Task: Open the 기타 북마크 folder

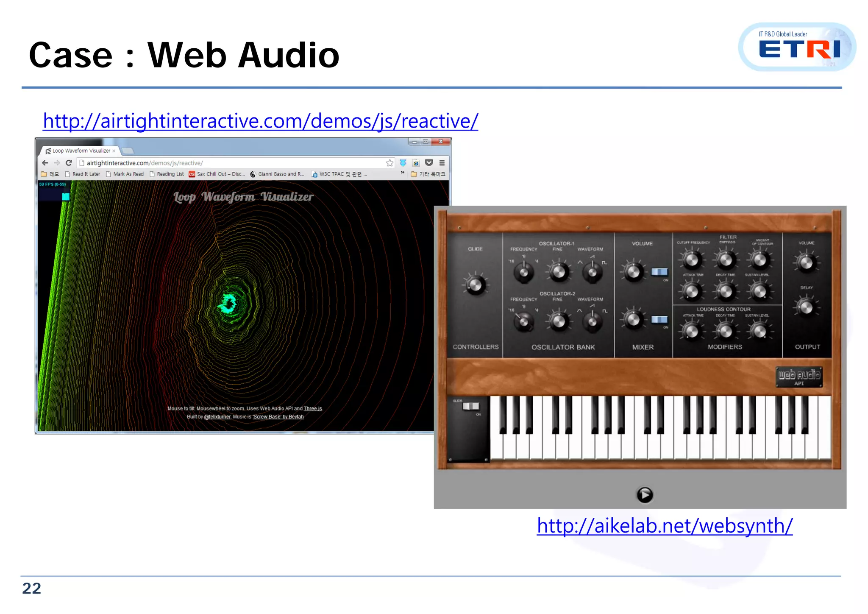Action: click(428, 174)
